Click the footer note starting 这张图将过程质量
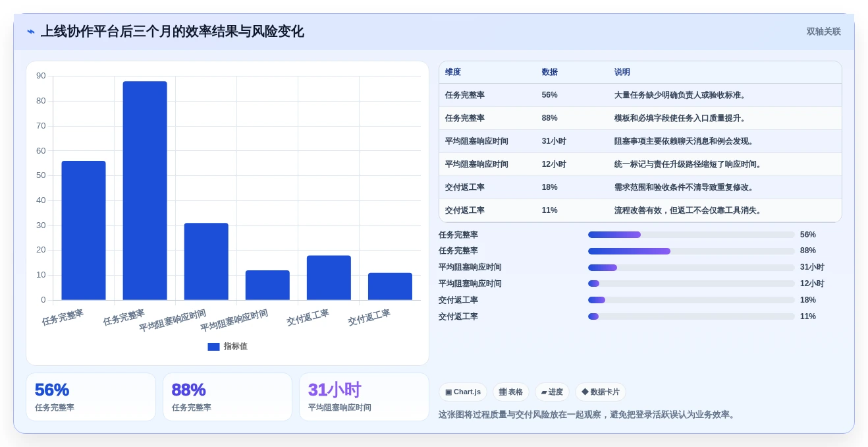Screen dimensions: 868x447 click(x=587, y=415)
